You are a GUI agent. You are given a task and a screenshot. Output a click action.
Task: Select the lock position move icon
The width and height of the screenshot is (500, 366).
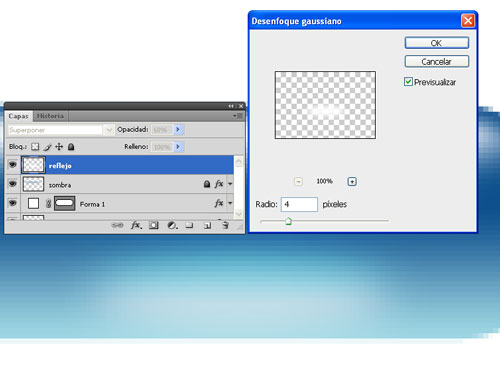point(59,147)
